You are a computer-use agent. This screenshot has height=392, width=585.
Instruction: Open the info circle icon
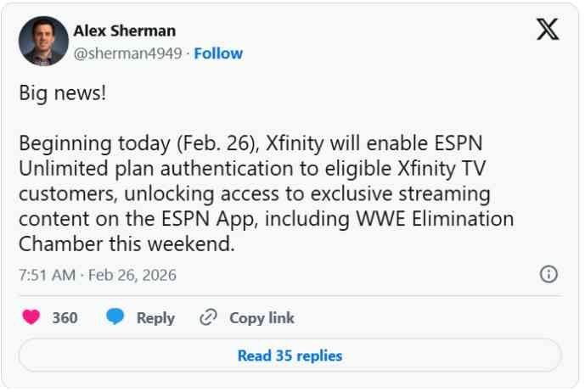(549, 274)
